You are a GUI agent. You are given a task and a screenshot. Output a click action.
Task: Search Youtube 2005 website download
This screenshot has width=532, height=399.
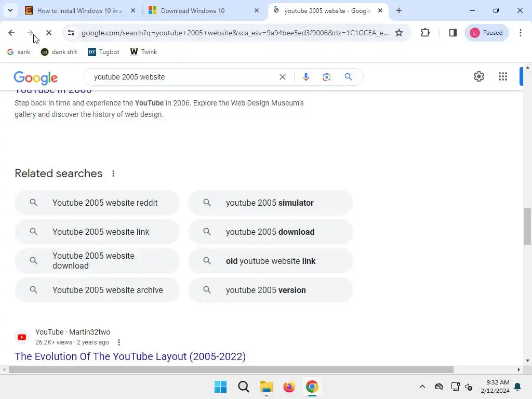[97, 261]
